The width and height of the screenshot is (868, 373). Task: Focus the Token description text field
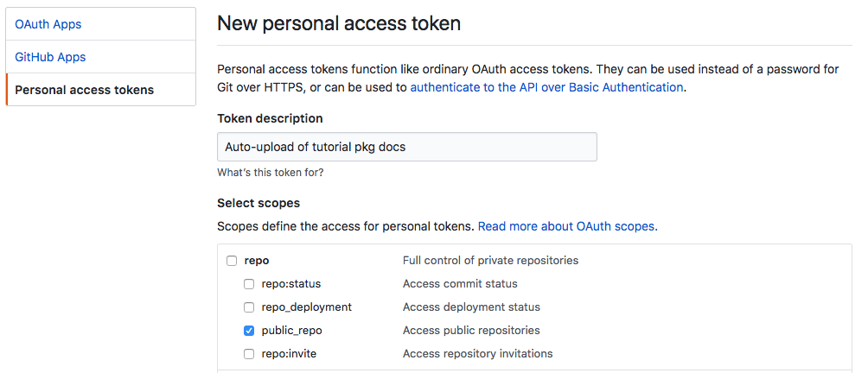406,147
